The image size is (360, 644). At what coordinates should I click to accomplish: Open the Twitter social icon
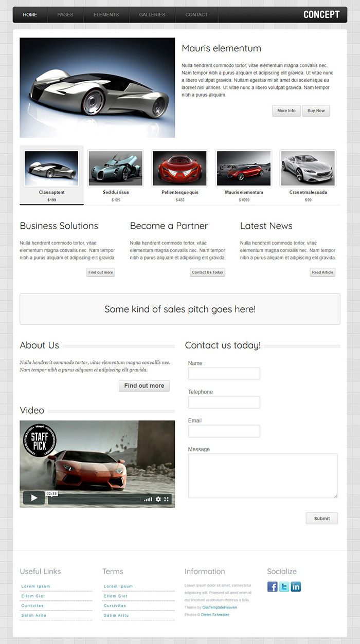[x=284, y=586]
